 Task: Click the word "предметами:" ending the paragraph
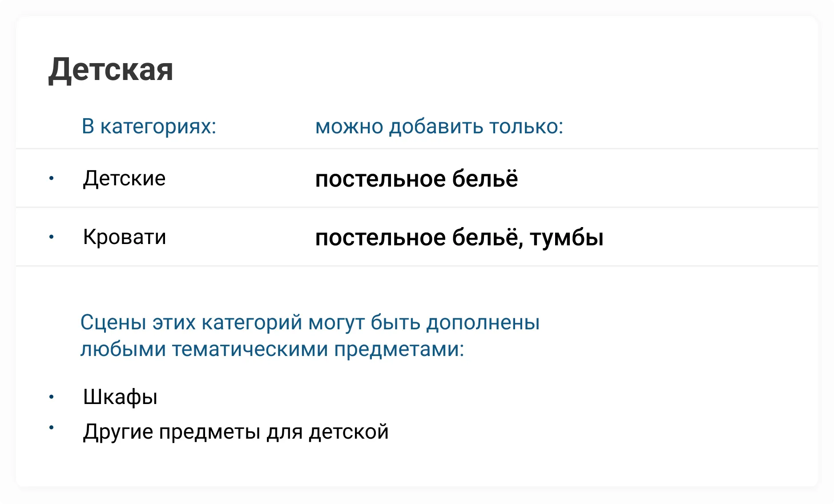click(399, 349)
